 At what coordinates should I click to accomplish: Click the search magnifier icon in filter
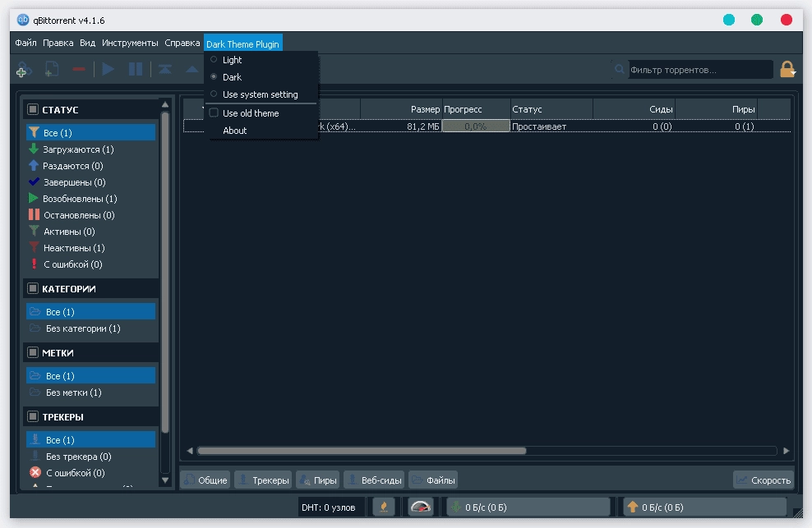[620, 69]
